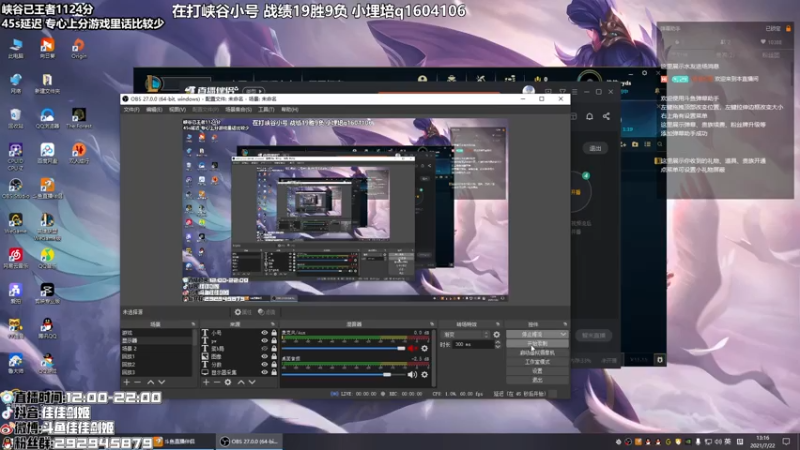Open 回收站 recycle bin desktop icon

15,118
